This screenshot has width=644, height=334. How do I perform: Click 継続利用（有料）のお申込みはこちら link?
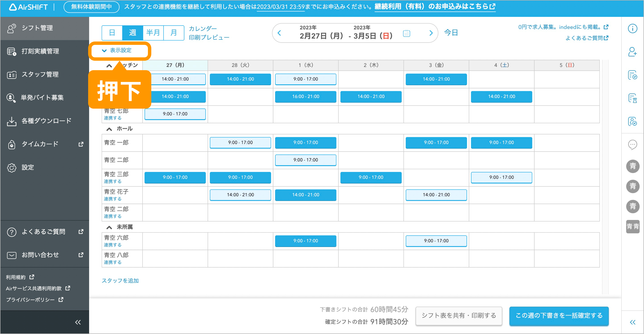pyautogui.click(x=435, y=7)
